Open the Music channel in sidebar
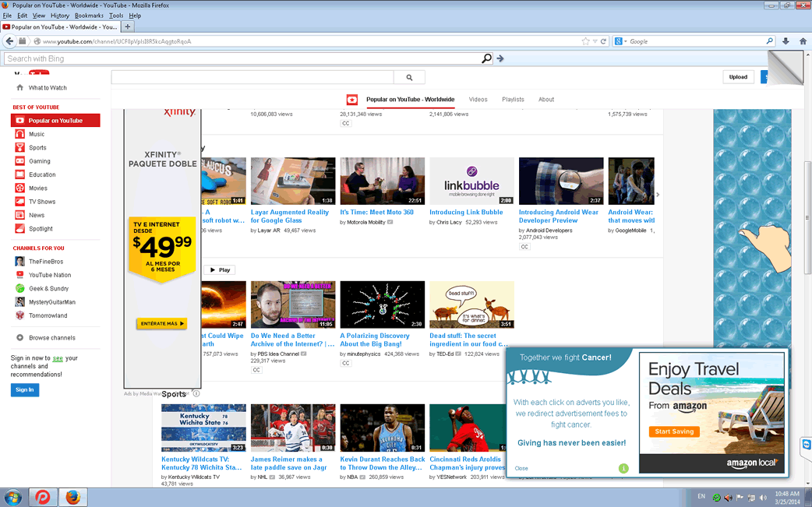Image resolution: width=812 pixels, height=507 pixels. click(36, 134)
